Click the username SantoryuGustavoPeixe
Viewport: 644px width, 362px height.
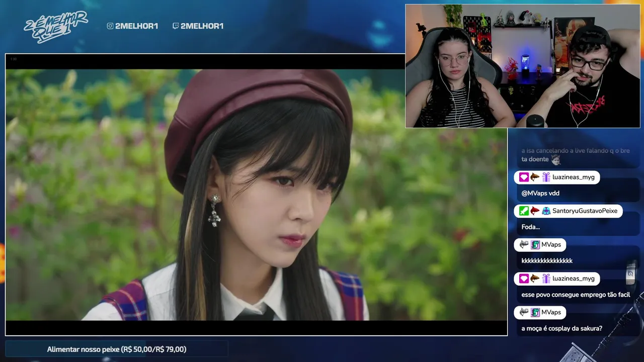[x=585, y=211]
